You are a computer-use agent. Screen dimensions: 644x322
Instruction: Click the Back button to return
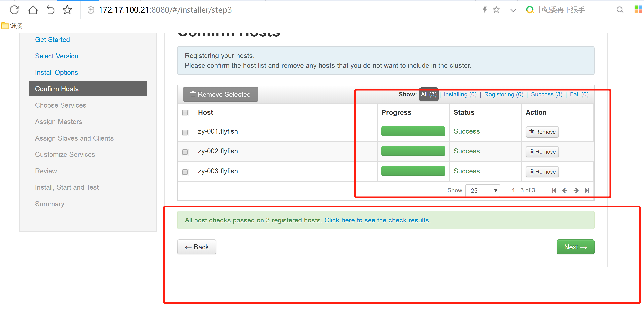pos(197,247)
